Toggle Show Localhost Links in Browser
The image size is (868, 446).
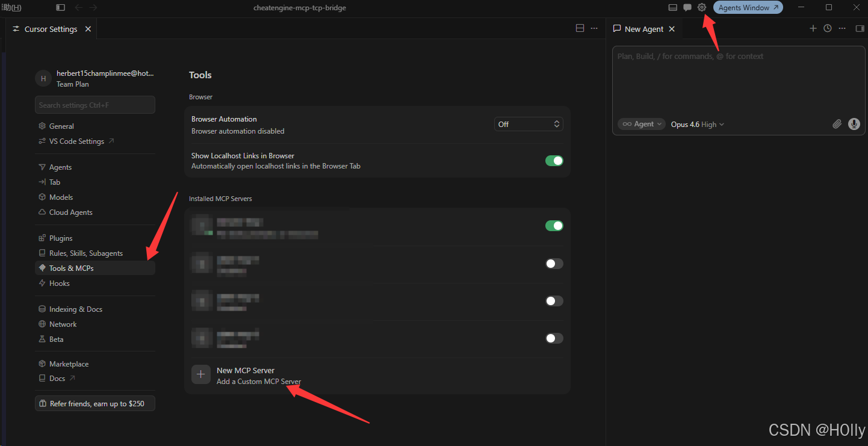pos(554,161)
